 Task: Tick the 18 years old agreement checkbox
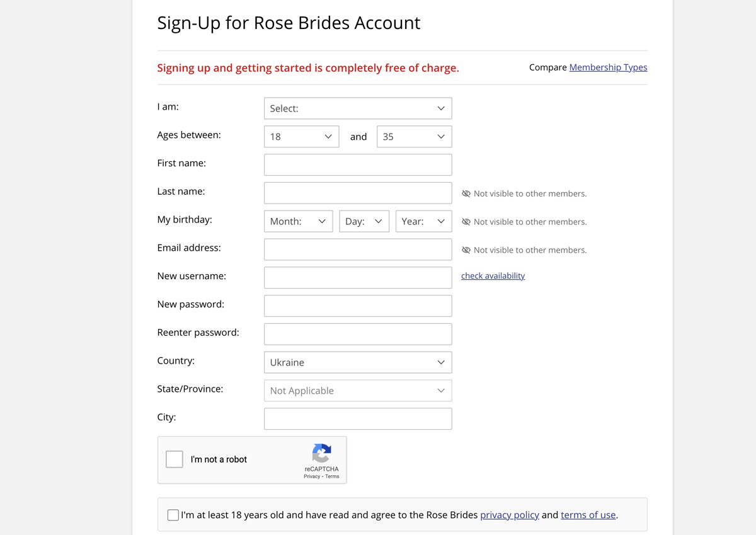(x=173, y=515)
